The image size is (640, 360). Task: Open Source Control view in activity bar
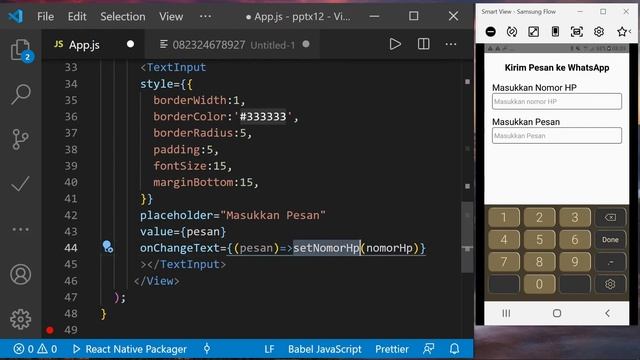click(20, 139)
